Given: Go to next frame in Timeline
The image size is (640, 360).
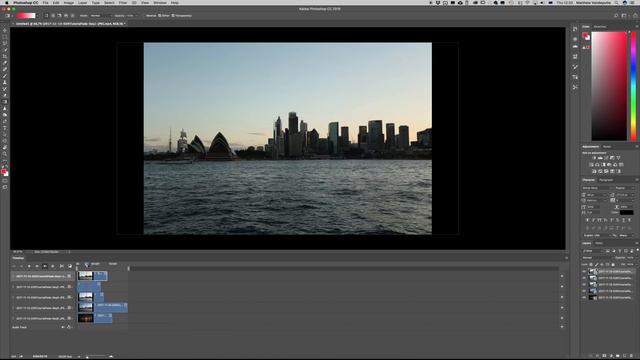Looking at the screenshot, I should tap(37, 266).
